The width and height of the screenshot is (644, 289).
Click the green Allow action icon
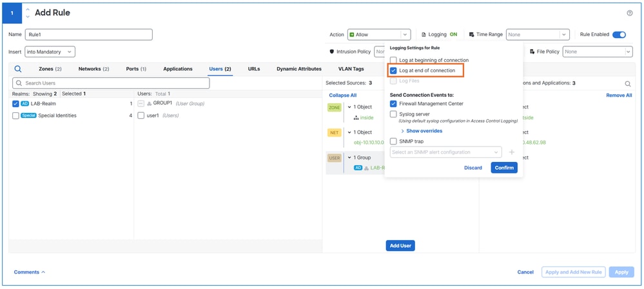coord(352,35)
